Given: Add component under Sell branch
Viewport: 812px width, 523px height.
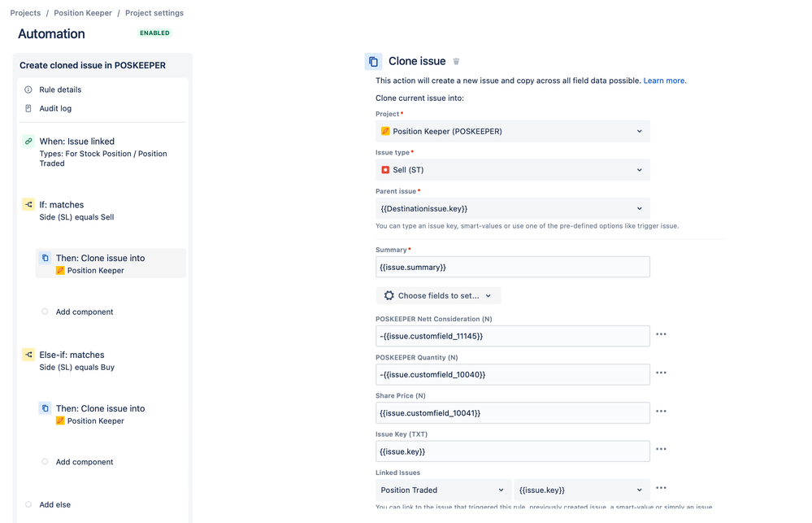Looking at the screenshot, I should (84, 312).
